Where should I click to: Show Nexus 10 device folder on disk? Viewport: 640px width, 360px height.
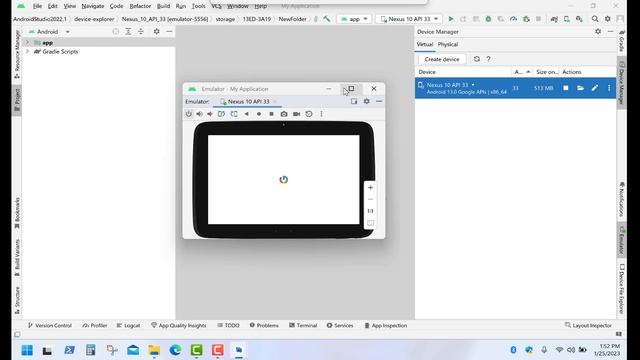[x=580, y=88]
